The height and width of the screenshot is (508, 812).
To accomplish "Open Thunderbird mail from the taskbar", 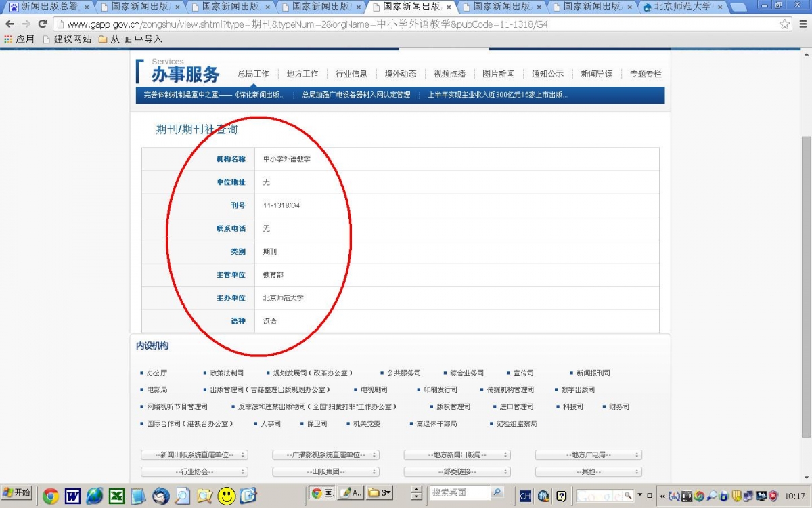I will (x=161, y=496).
